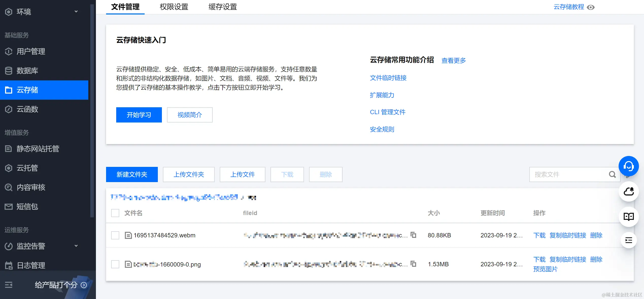Open the 文件临时链接 link
644x299 pixels.
click(388, 78)
